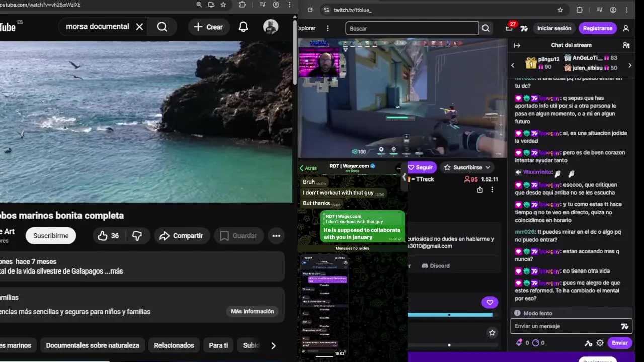The image size is (644, 362).
Task: Open Twitch inbox with 27 badge
Action: 510,27
